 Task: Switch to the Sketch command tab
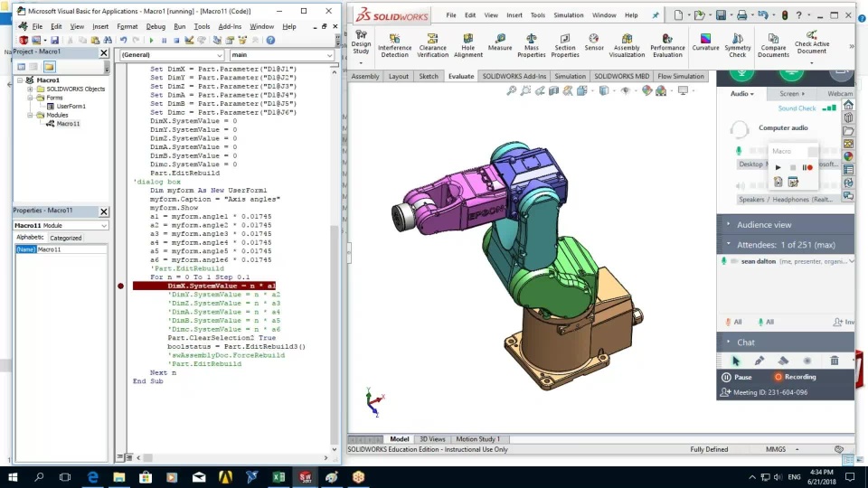click(428, 76)
